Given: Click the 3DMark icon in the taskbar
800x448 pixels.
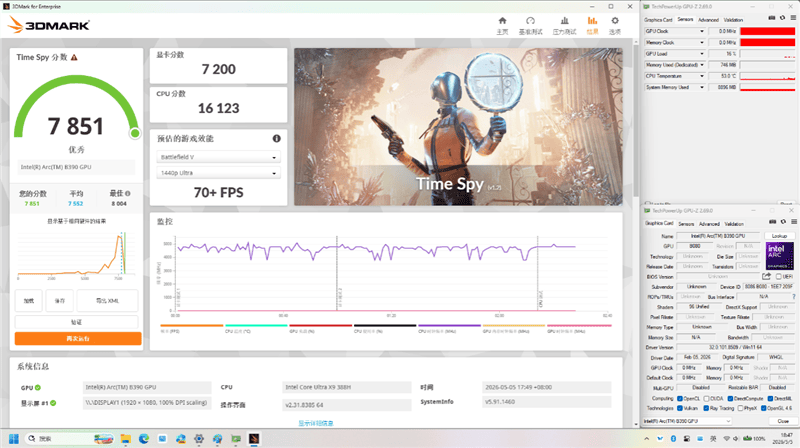Looking at the screenshot, I should 254,439.
